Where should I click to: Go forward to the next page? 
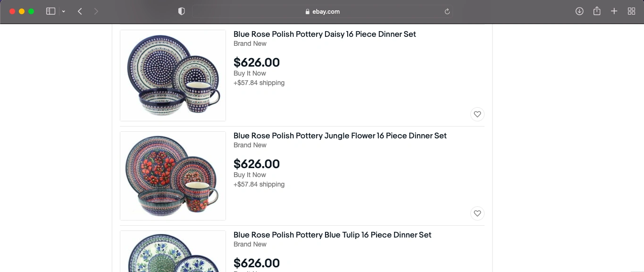96,11
